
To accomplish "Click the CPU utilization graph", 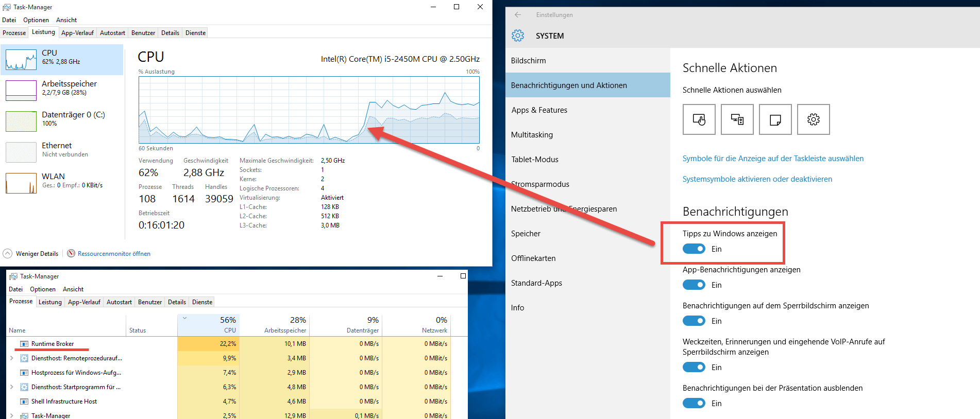I will pyautogui.click(x=309, y=110).
